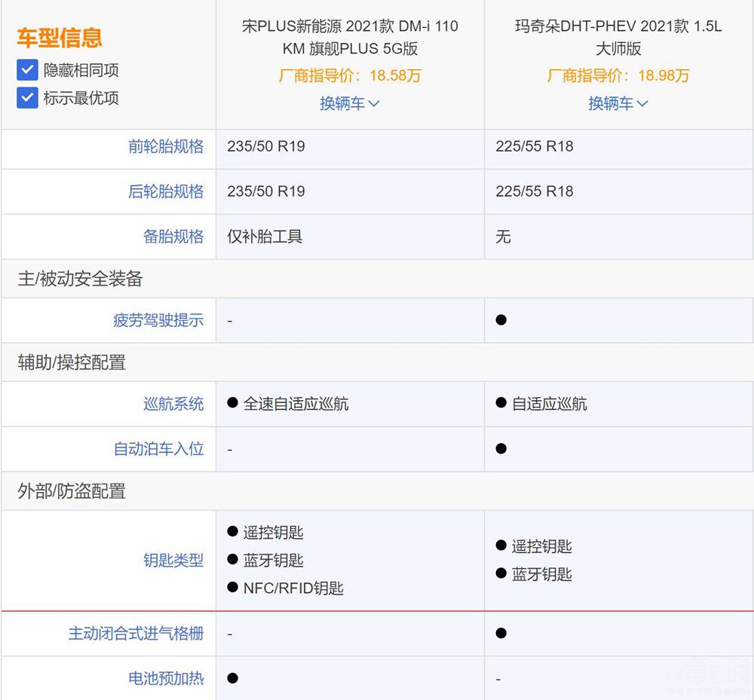Open the 电池预加热 row link
Viewport: 754px width, 700px height.
click(167, 679)
